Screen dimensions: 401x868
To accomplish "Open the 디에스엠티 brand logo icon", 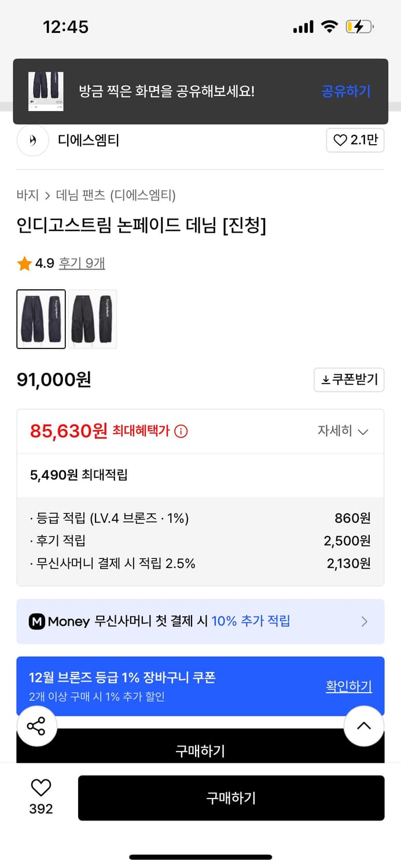I will click(x=32, y=140).
